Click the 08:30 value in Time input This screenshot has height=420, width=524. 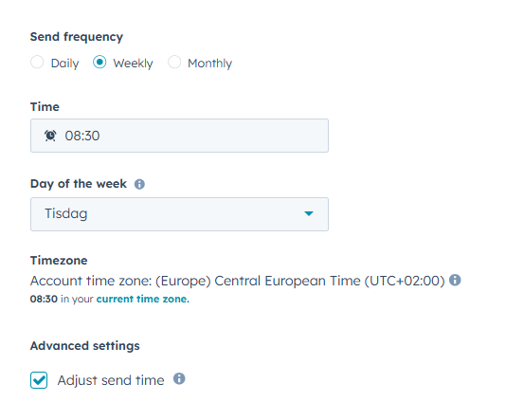point(82,136)
